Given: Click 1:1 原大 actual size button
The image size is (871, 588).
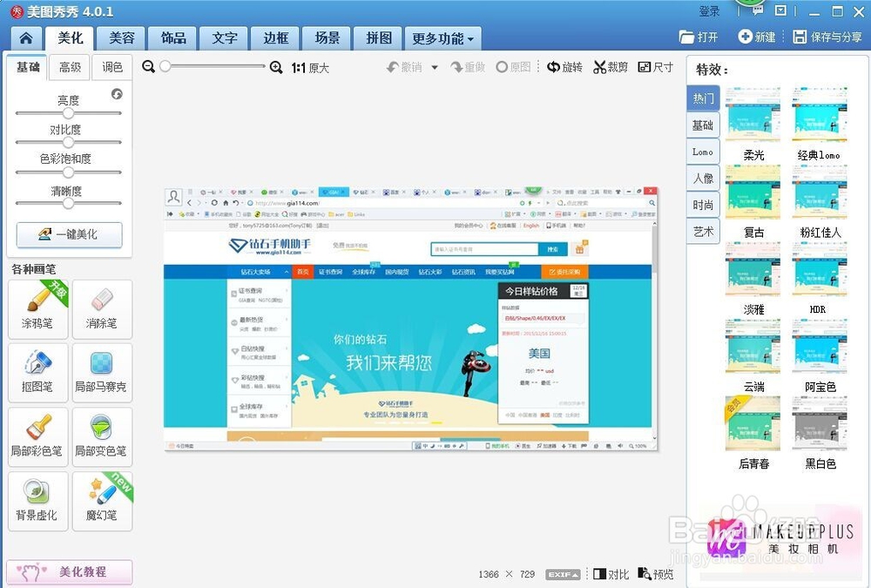Looking at the screenshot, I should tap(310, 68).
